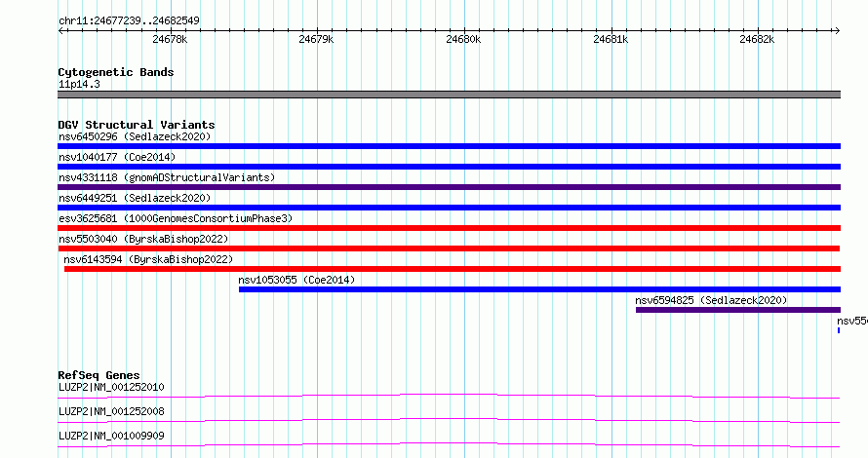Click the nsv6450296 (Sedlazeck2020) variant label
This screenshot has height=458, width=868.
[x=135, y=136]
